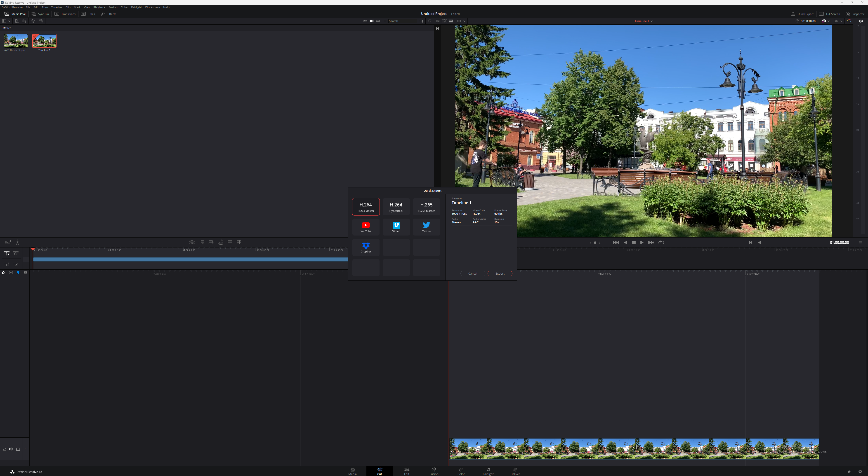Open project settings gear icon

[860, 472]
